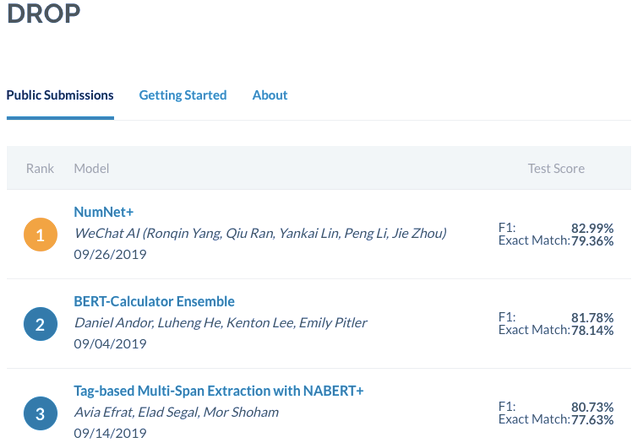The width and height of the screenshot is (638, 448).
Task: Click the orange rank 1 badge
Action: pyautogui.click(x=40, y=235)
